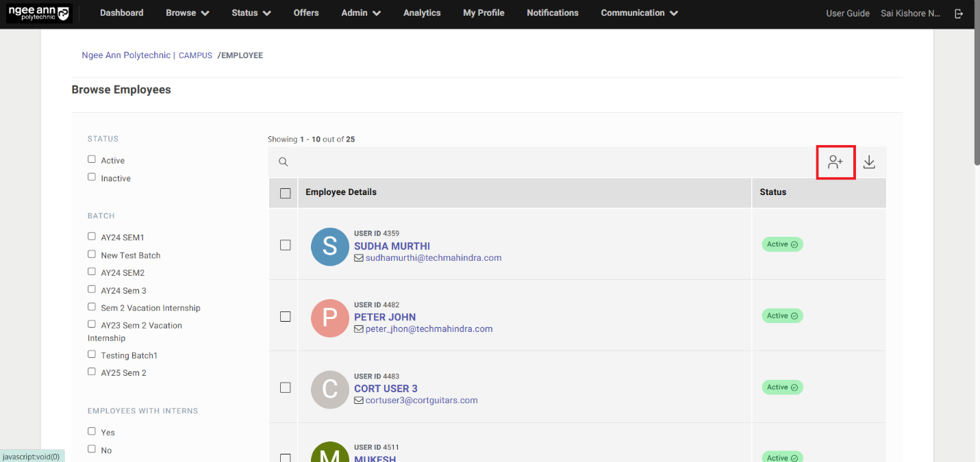Check the select-all employees header checkbox
Viewport: 980px width, 462px height.
click(286, 193)
